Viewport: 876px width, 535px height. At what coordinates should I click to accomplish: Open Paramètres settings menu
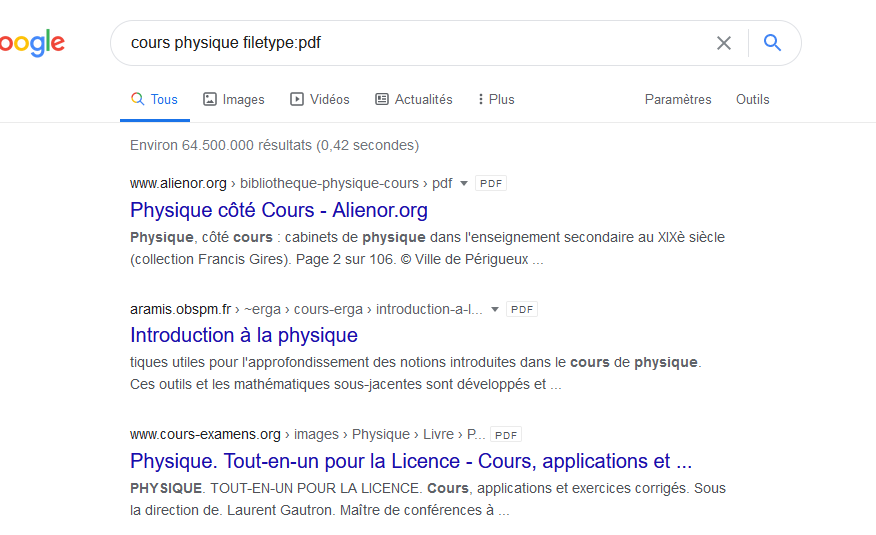click(x=678, y=99)
